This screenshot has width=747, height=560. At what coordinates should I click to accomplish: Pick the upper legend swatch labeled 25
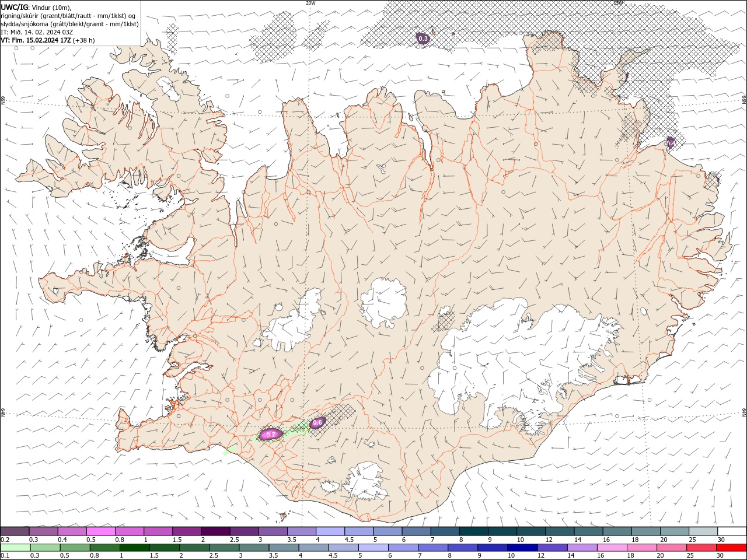click(703, 531)
